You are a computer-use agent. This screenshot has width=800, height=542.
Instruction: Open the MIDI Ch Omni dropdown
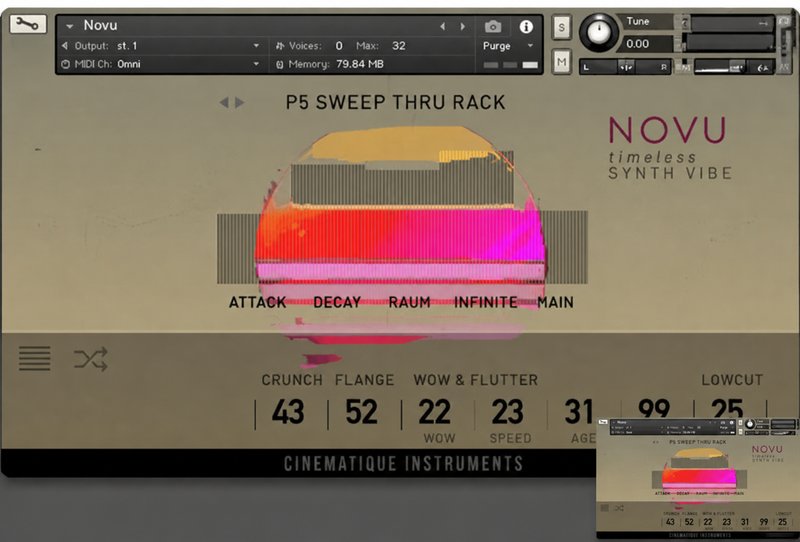click(256, 64)
